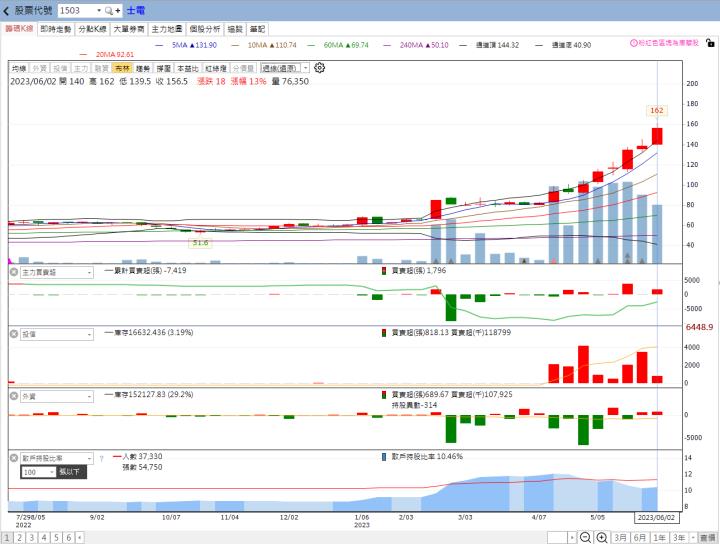Toggle the 均線 overlay button
The width and height of the screenshot is (720, 544).
18,68
